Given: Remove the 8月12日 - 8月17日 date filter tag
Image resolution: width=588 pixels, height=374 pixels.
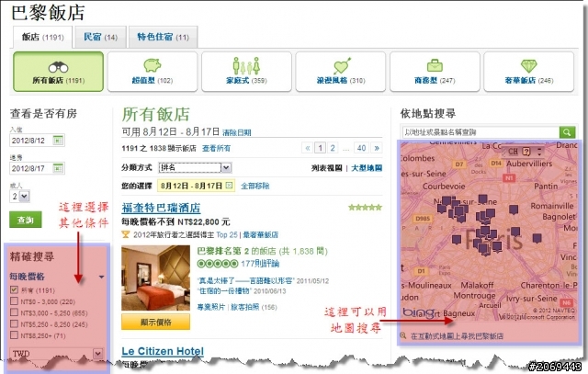Looking at the screenshot, I should coord(229,186).
